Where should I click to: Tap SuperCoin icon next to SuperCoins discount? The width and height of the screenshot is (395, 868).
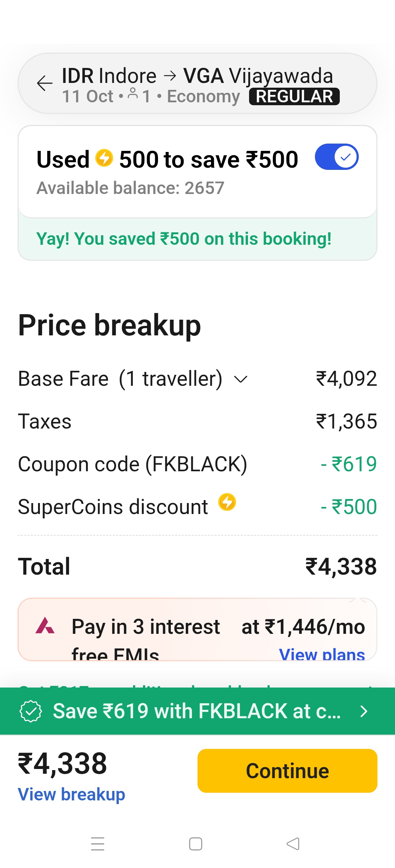point(227,502)
